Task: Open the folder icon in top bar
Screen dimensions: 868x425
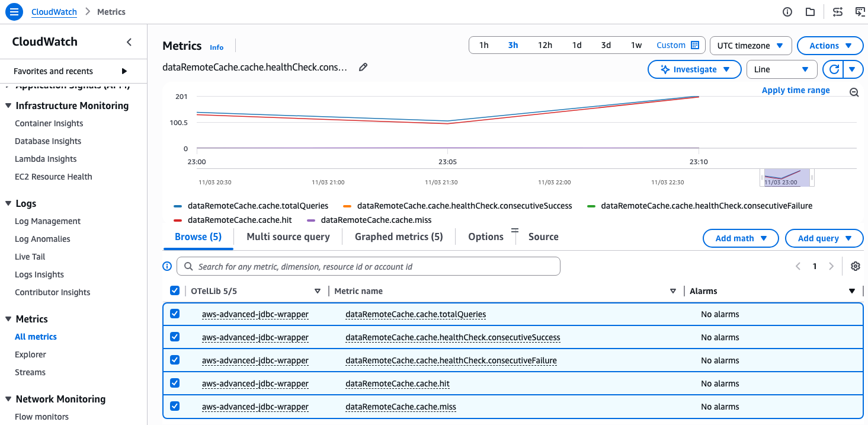Action: click(x=810, y=12)
